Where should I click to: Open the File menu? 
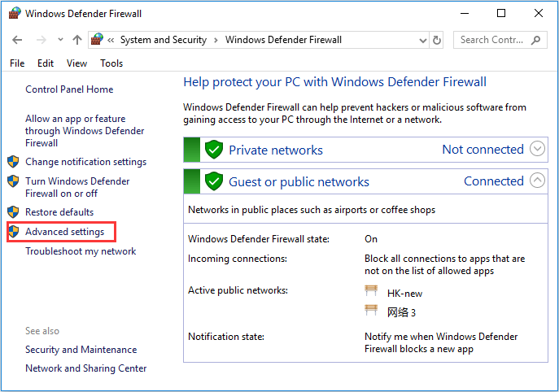(17, 63)
